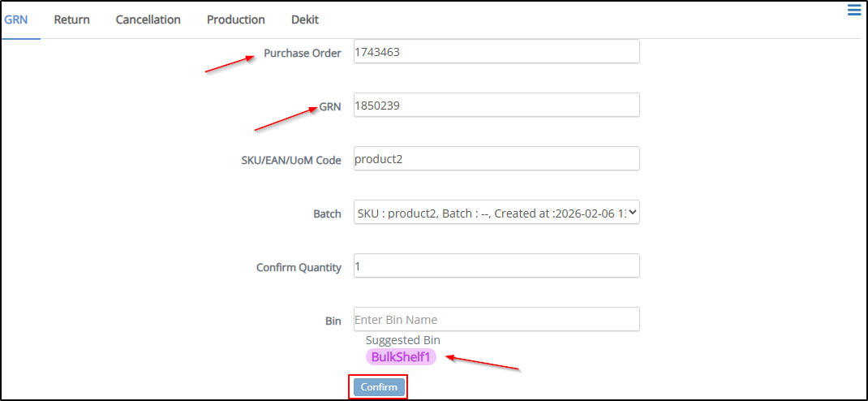Screen dimensions: 868x401
Task: Click the SKU/EAN/UoM Code field
Action: click(x=496, y=159)
